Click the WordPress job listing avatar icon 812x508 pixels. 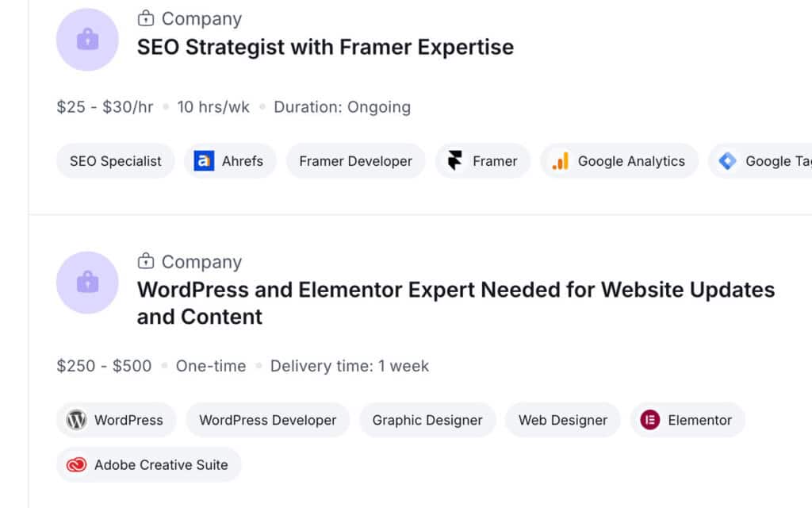(87, 283)
